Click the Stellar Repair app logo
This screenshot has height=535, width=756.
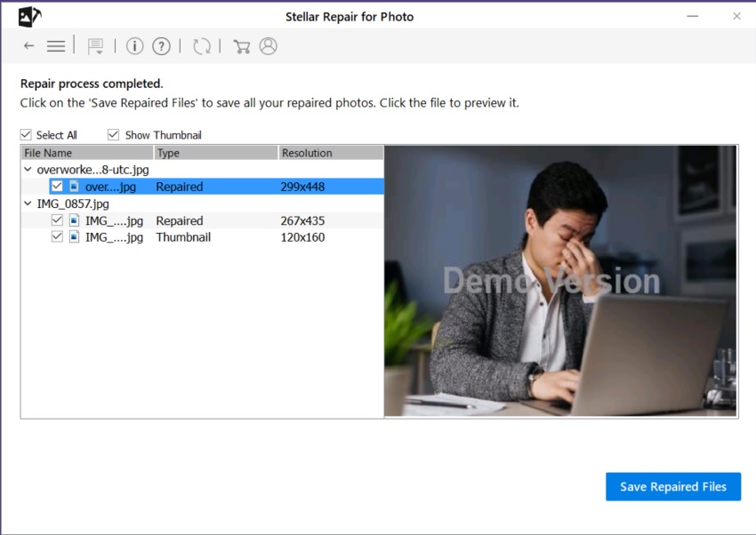click(29, 17)
